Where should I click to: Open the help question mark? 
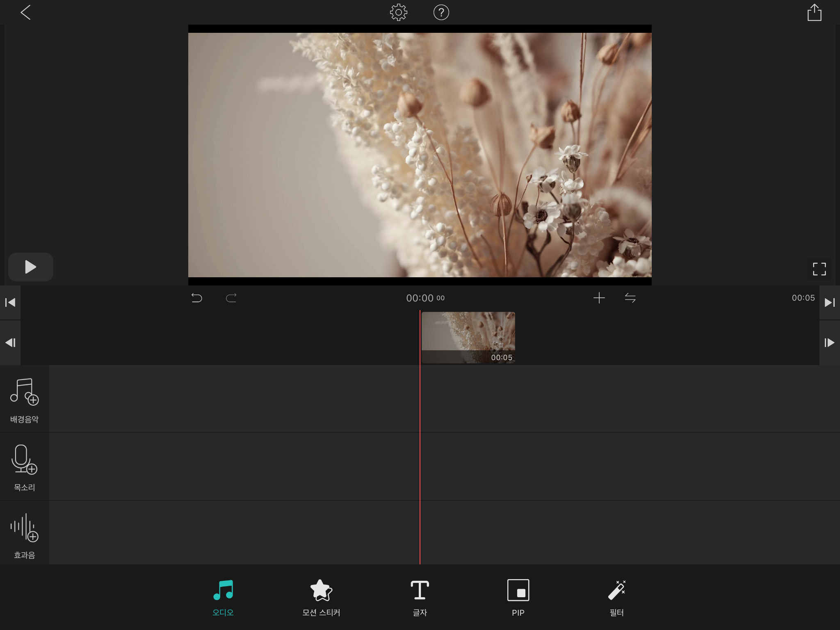pyautogui.click(x=441, y=12)
